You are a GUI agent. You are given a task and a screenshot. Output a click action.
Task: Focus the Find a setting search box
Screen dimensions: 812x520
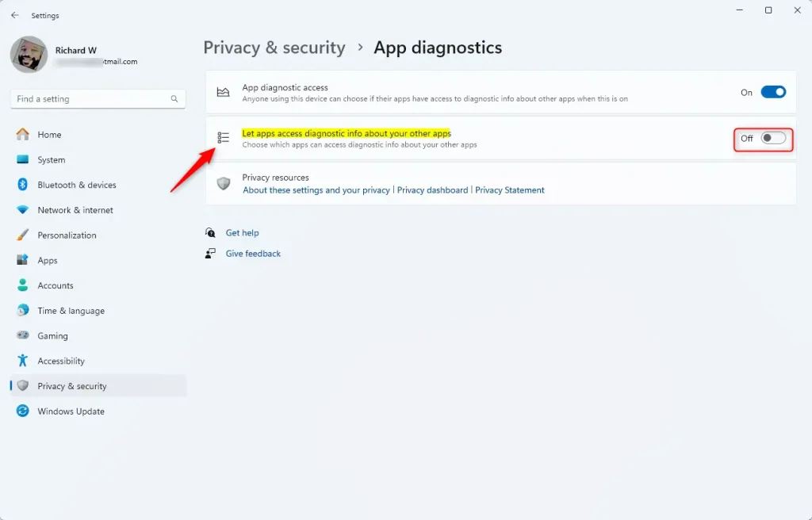click(x=98, y=99)
